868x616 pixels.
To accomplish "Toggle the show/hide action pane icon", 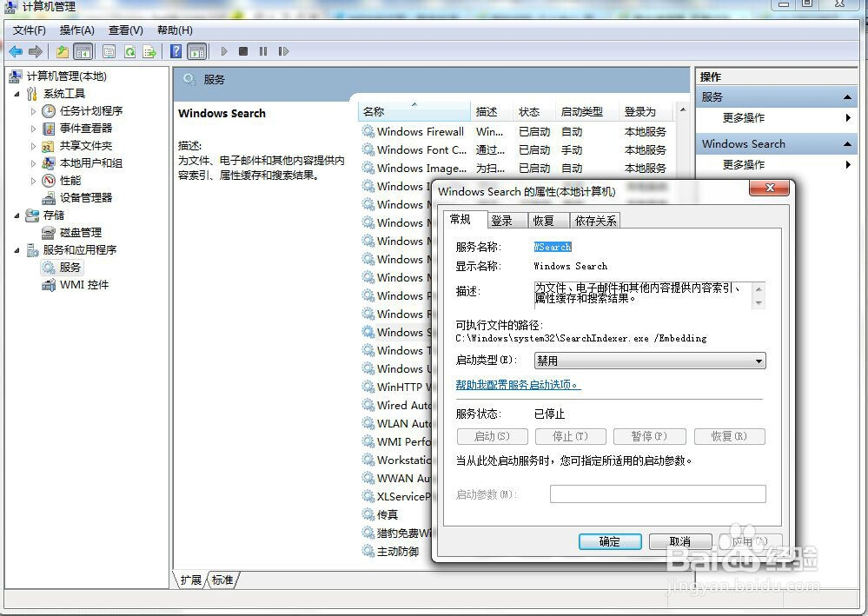I will (x=197, y=51).
